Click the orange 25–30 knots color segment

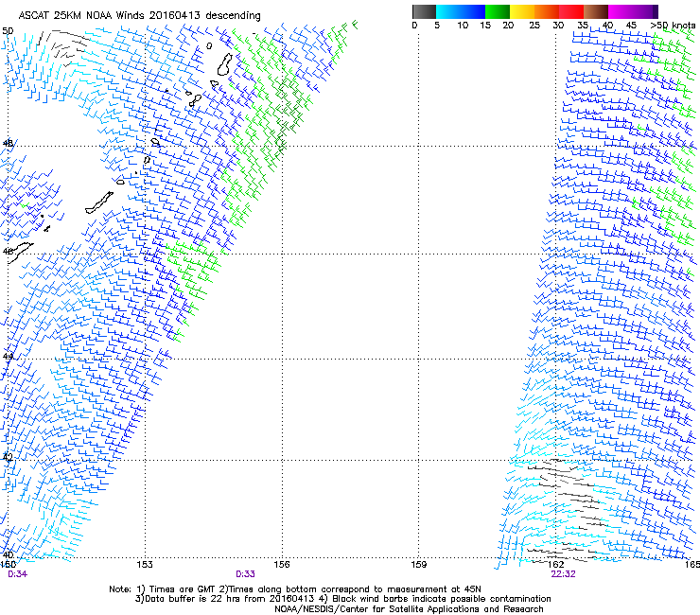(x=547, y=11)
